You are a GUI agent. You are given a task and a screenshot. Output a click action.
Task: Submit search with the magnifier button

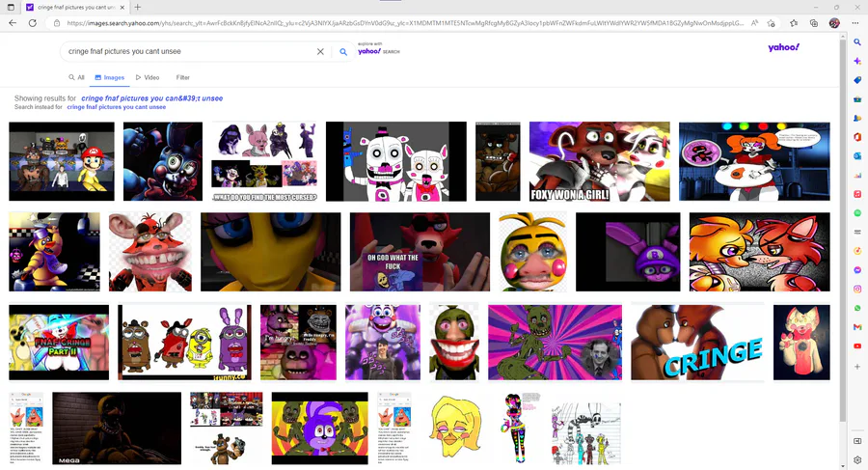[343, 51]
